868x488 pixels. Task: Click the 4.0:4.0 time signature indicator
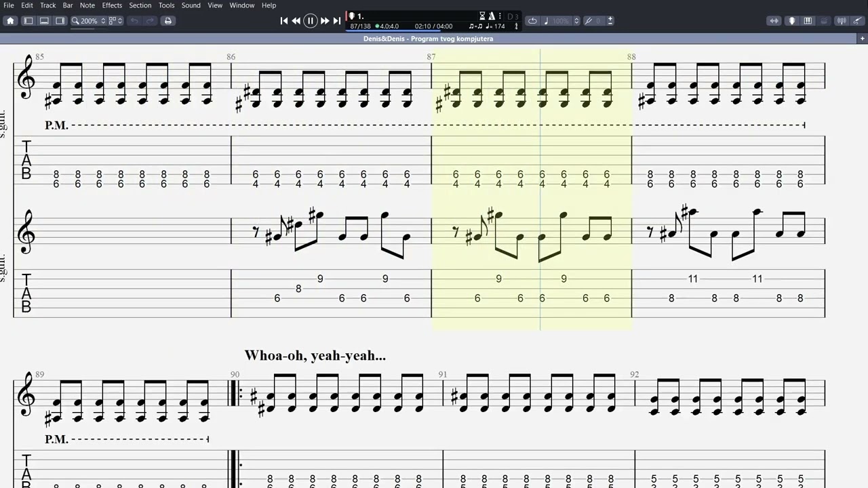coord(387,26)
